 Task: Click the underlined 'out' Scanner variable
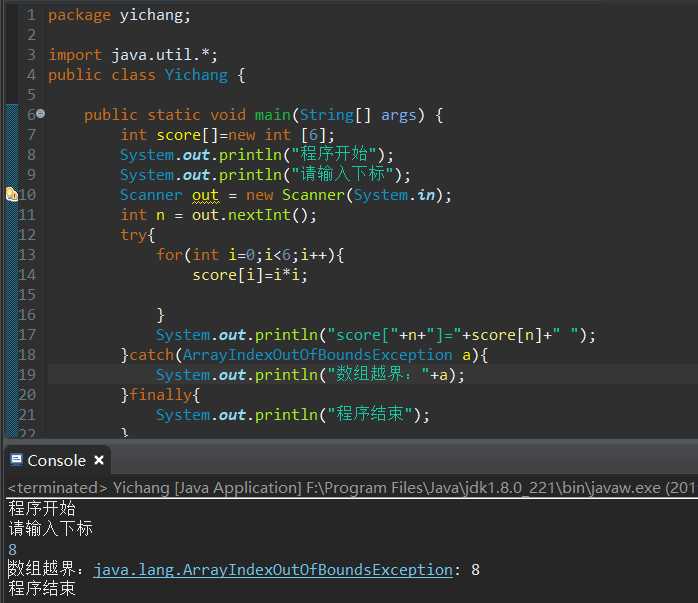click(x=205, y=195)
